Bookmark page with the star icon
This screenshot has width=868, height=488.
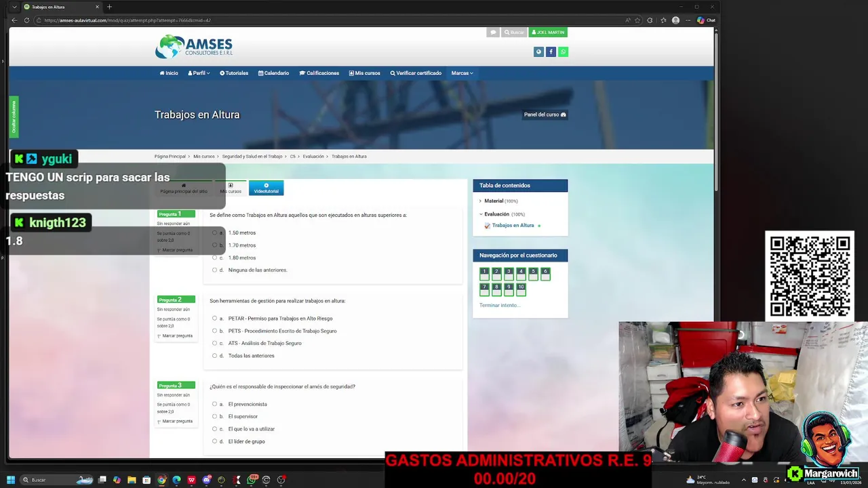click(x=637, y=20)
